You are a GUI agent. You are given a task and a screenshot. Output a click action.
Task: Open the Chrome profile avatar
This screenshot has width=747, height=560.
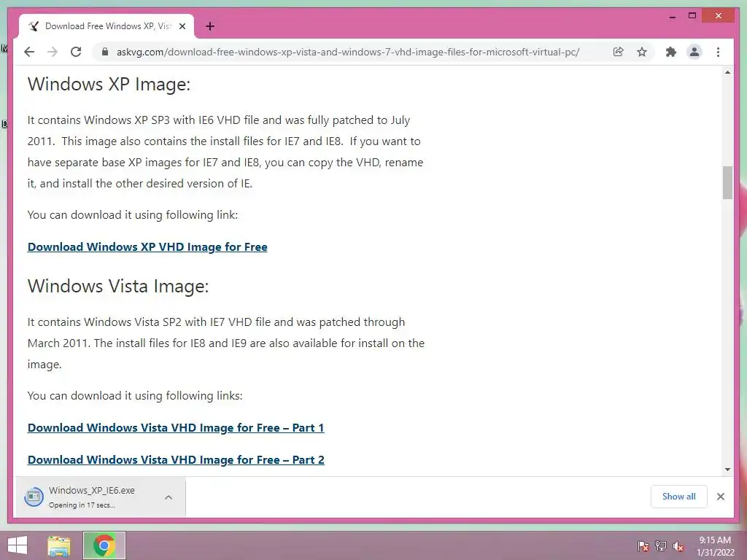pyautogui.click(x=694, y=52)
